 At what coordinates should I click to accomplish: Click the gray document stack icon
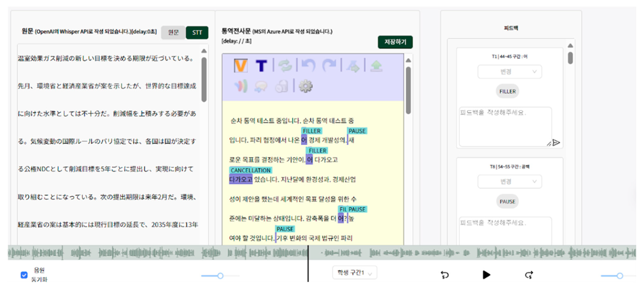(x=282, y=86)
